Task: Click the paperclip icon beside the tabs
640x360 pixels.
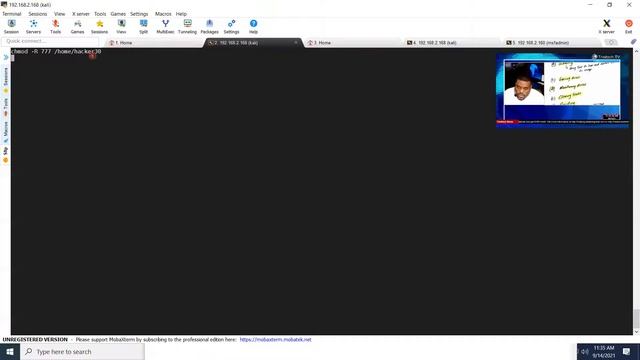Action: tap(633, 42)
